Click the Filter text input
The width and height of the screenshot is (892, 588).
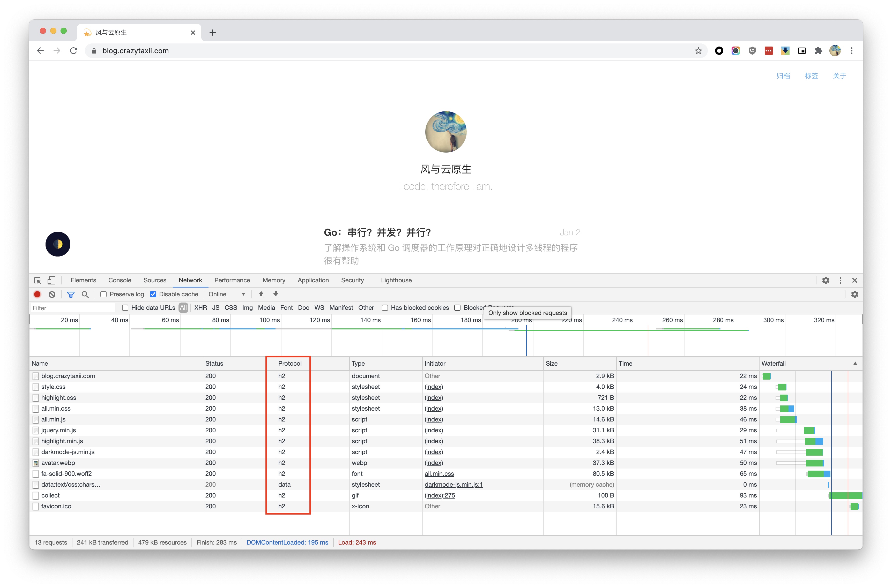pyautogui.click(x=73, y=308)
